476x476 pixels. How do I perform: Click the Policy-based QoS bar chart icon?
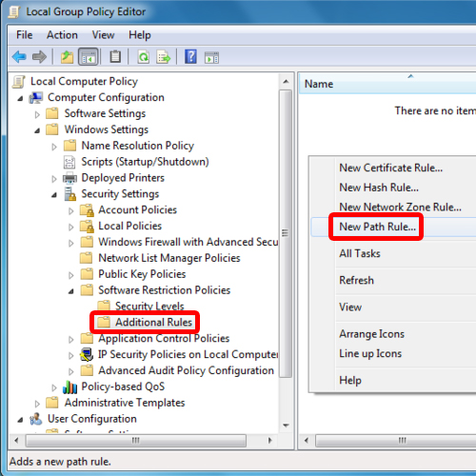[69, 387]
